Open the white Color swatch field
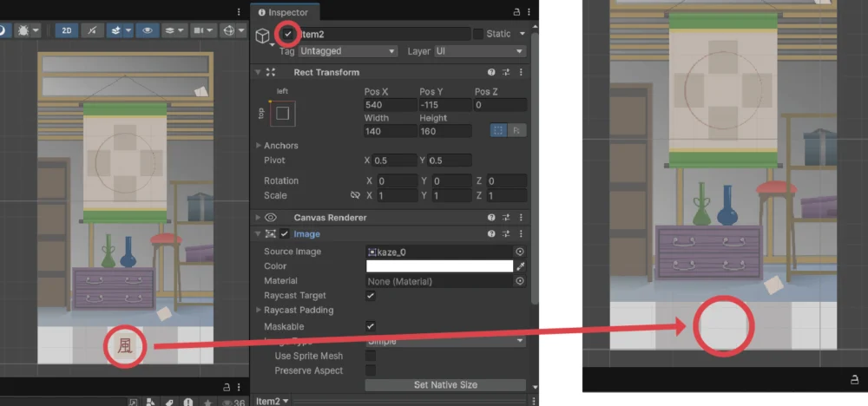The width and height of the screenshot is (868, 406). (x=439, y=266)
